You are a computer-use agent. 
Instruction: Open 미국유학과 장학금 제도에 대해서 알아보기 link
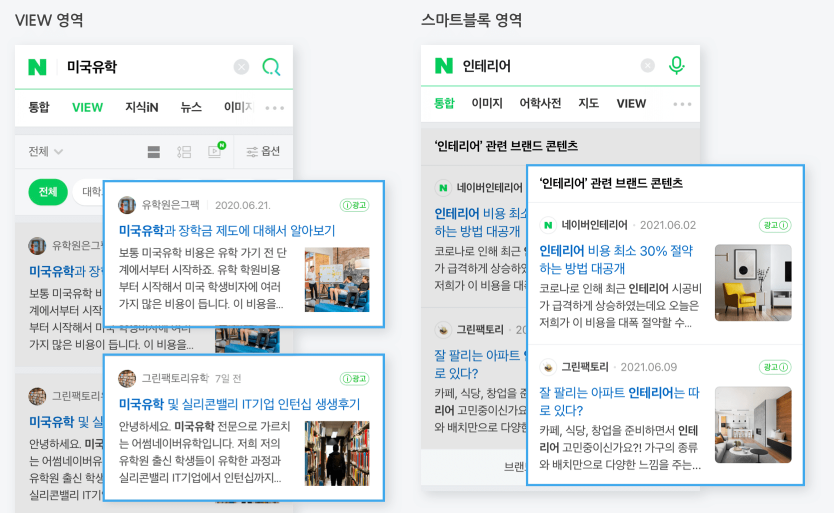pyautogui.click(x=227, y=230)
